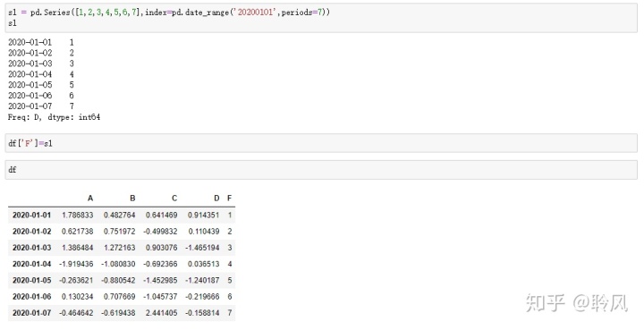Click cell value 2.441405

(x=161, y=313)
